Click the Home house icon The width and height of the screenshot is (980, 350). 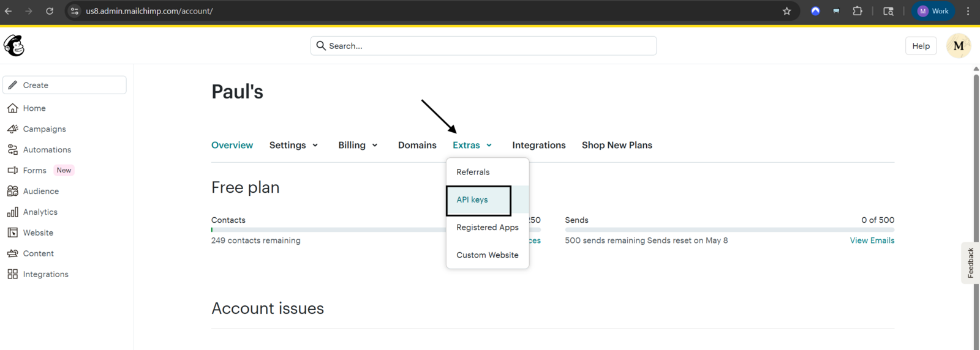pyautogui.click(x=13, y=108)
